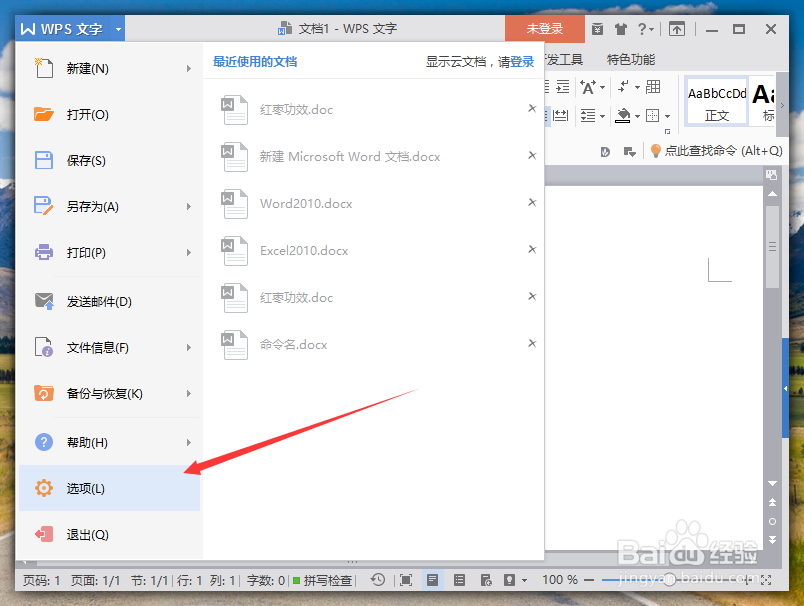Select the 退出(Q) menu entry

click(x=109, y=534)
